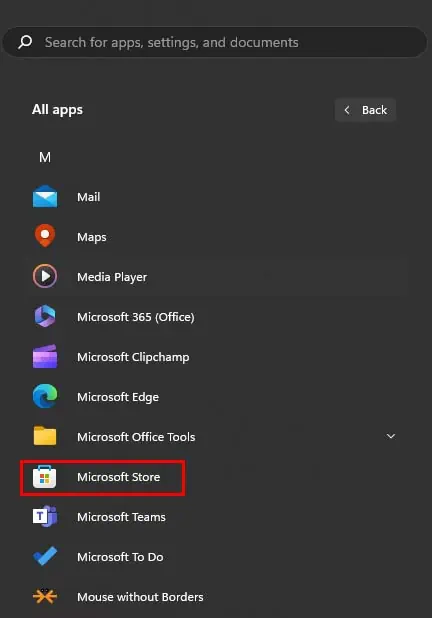Select 'Microsoft Clipchamp' text
The height and width of the screenshot is (618, 432).
[133, 357]
